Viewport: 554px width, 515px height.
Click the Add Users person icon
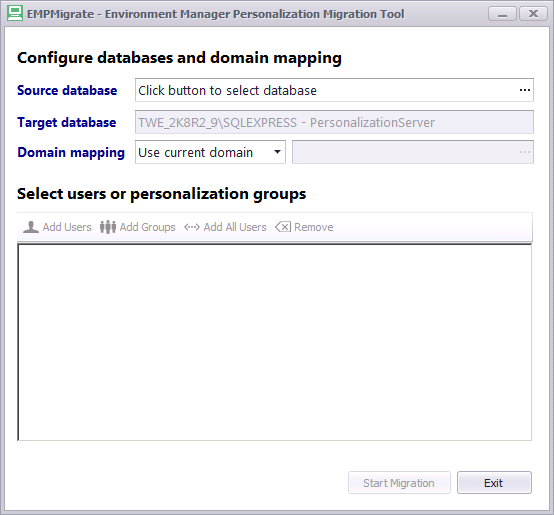31,227
